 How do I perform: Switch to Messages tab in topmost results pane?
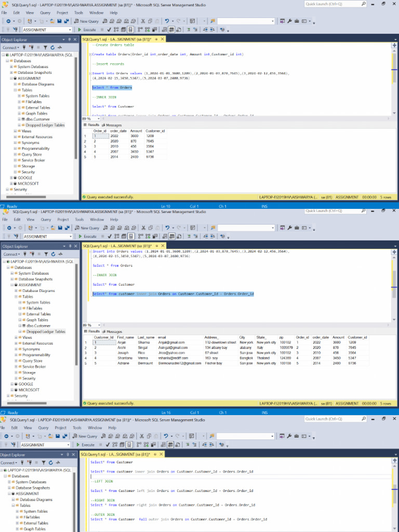pos(113,125)
